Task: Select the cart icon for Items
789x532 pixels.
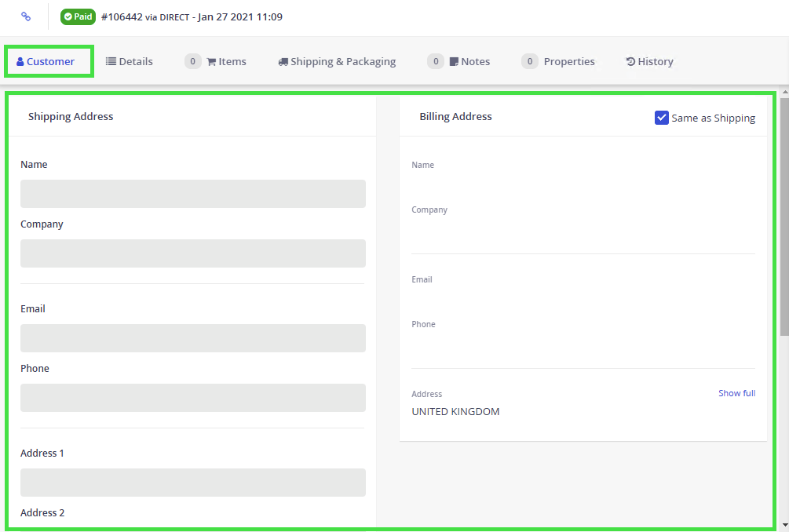Action: pyautogui.click(x=211, y=62)
